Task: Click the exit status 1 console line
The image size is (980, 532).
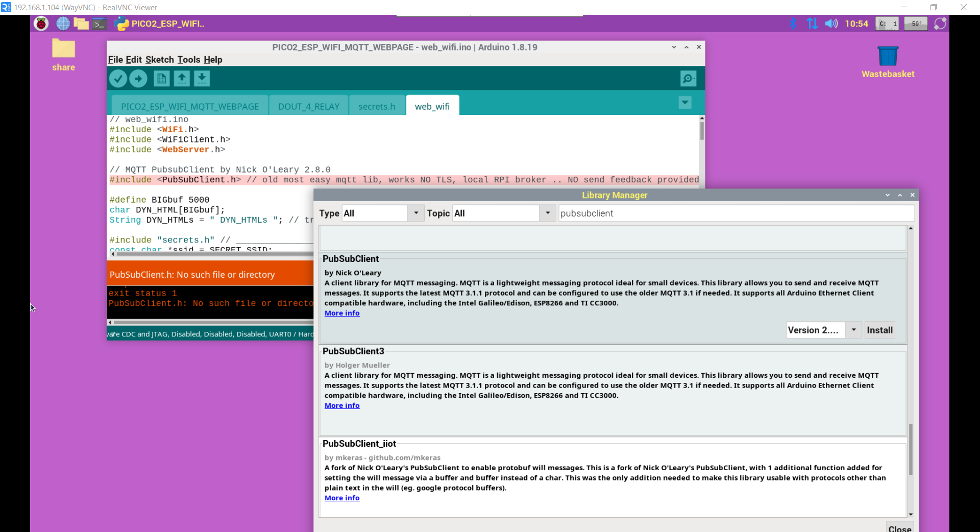Action: [x=142, y=293]
